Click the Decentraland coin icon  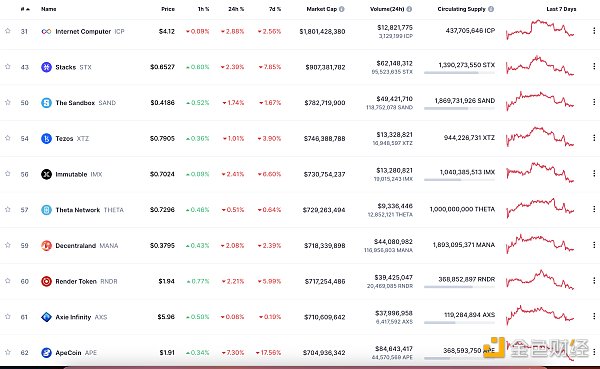click(x=46, y=245)
